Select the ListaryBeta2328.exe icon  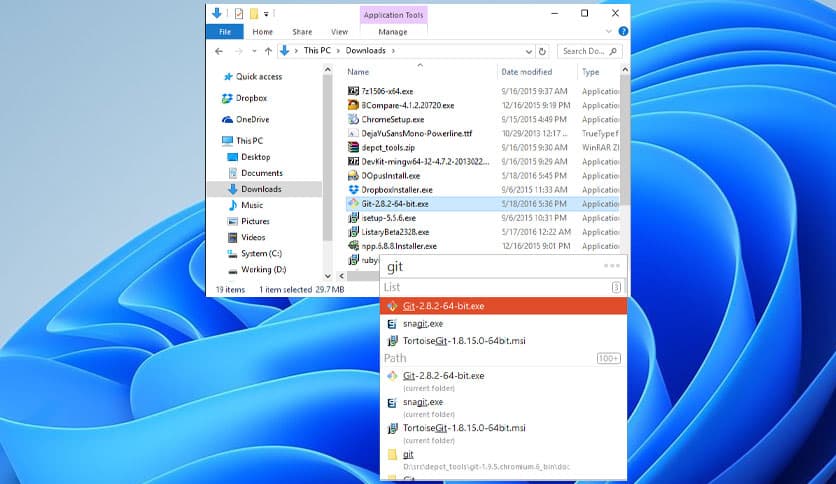pos(353,232)
